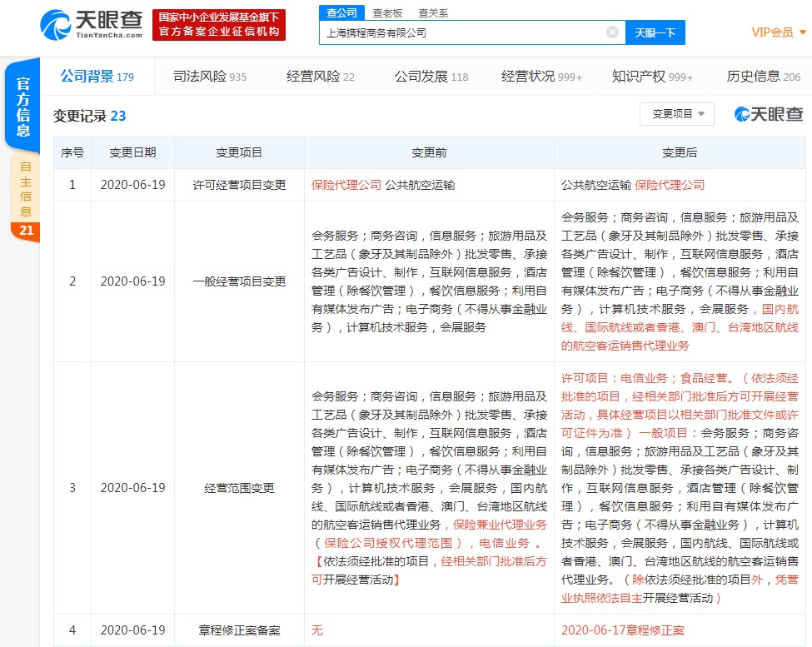The height and width of the screenshot is (647, 812).
Task: Click the 变更前 column header
Action: pyautogui.click(x=429, y=152)
